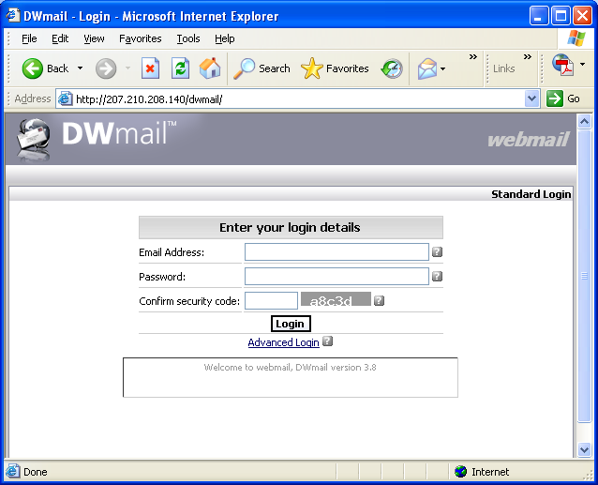598x485 pixels.
Task: Click the 'webmail' banner text
Action: pyautogui.click(x=529, y=140)
